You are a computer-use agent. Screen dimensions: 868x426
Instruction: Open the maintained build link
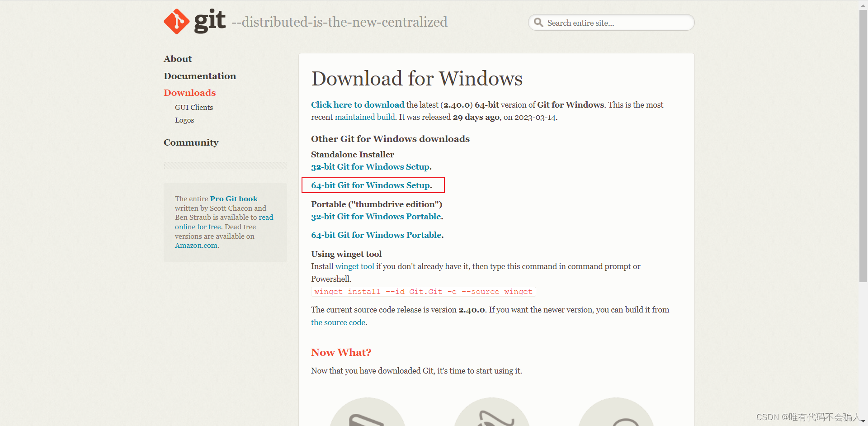(365, 117)
